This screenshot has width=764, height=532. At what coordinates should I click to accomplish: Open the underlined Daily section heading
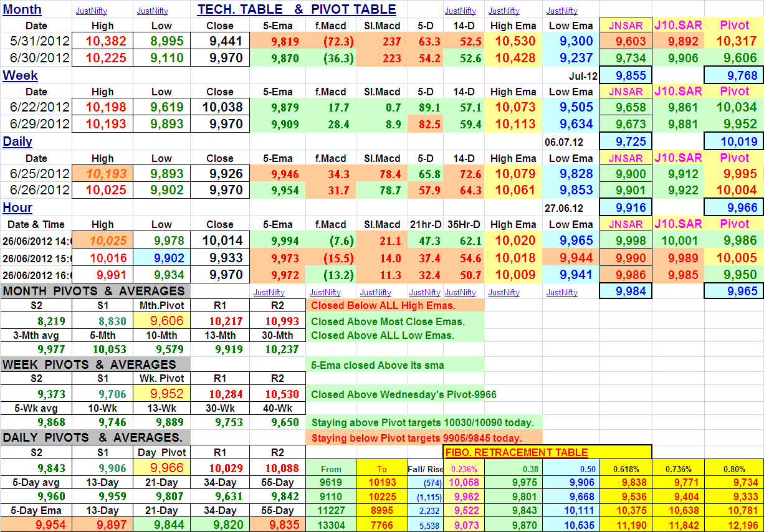17,141
